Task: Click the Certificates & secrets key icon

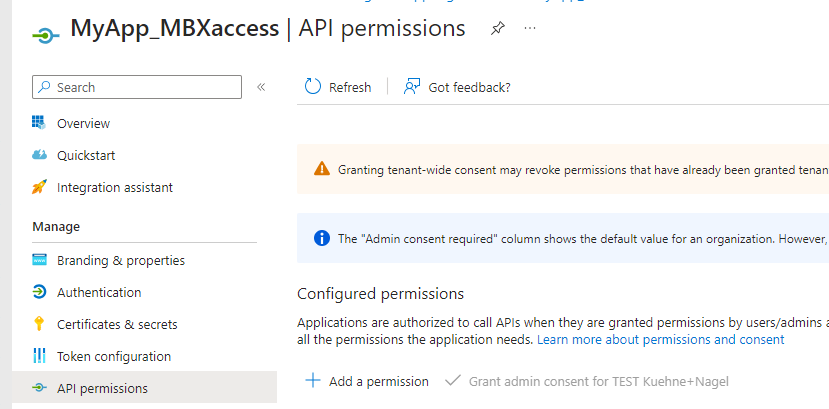Action: click(x=40, y=324)
